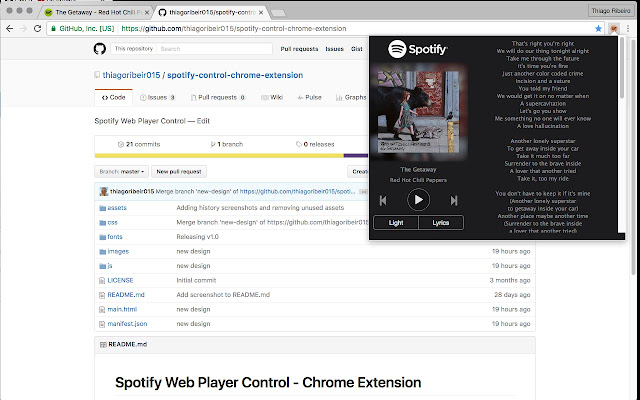View the 1 branch link
Image resolution: width=640 pixels, height=400 pixels.
(227, 144)
